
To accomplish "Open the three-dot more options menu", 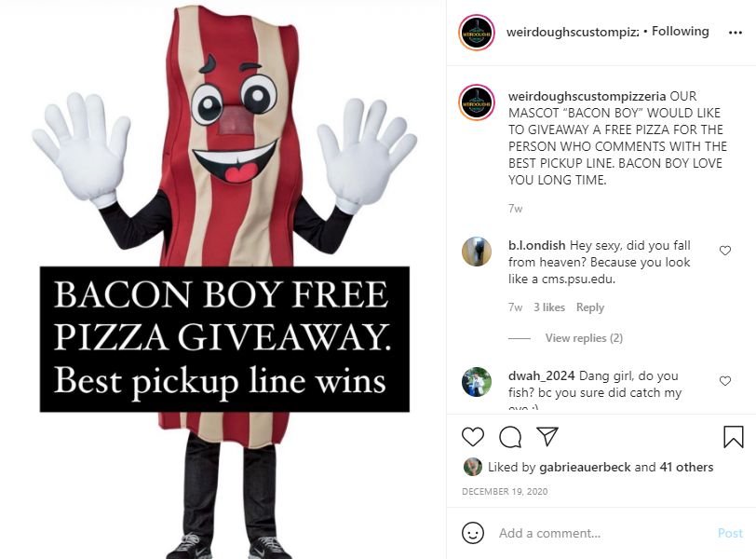I will [736, 33].
